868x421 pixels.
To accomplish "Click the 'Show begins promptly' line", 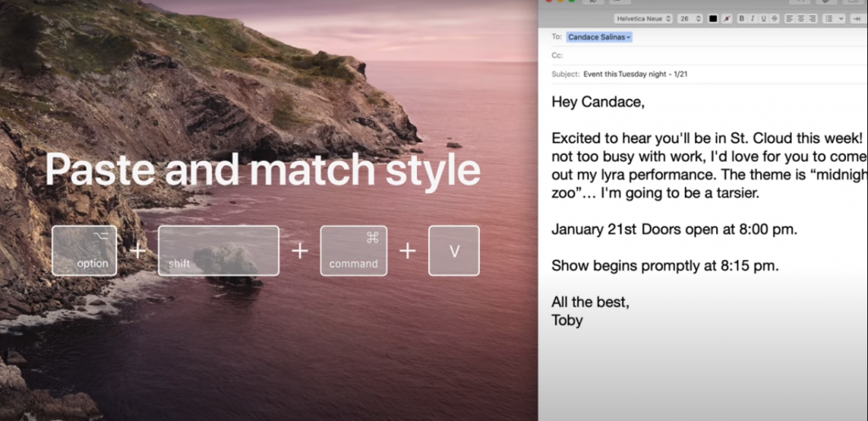I will (665, 266).
